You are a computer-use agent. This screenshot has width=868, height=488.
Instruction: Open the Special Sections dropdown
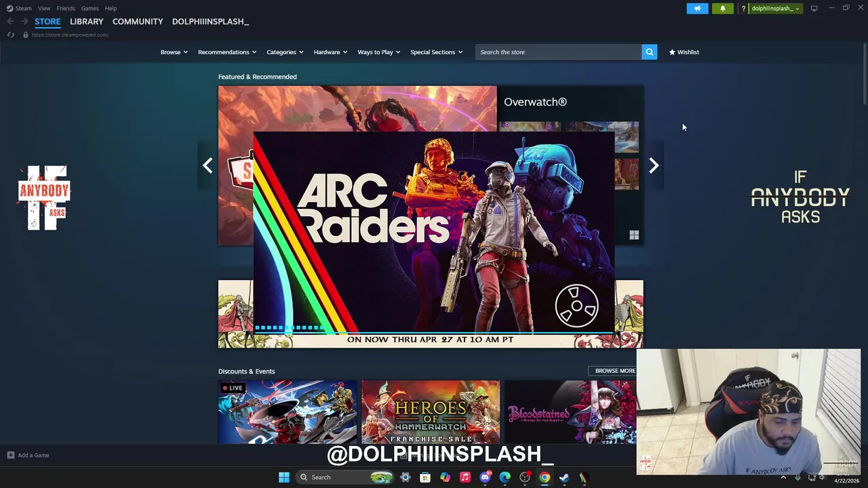436,52
